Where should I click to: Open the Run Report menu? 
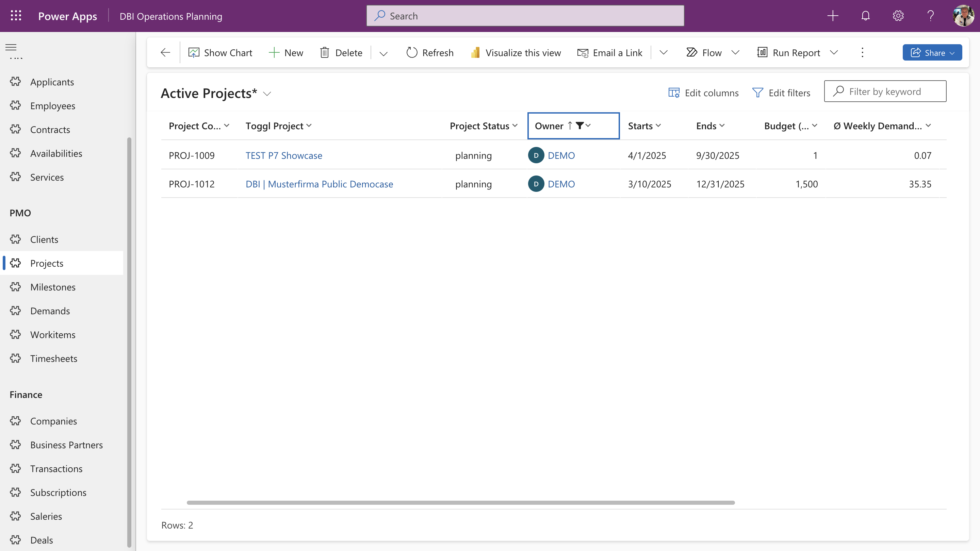tap(798, 52)
